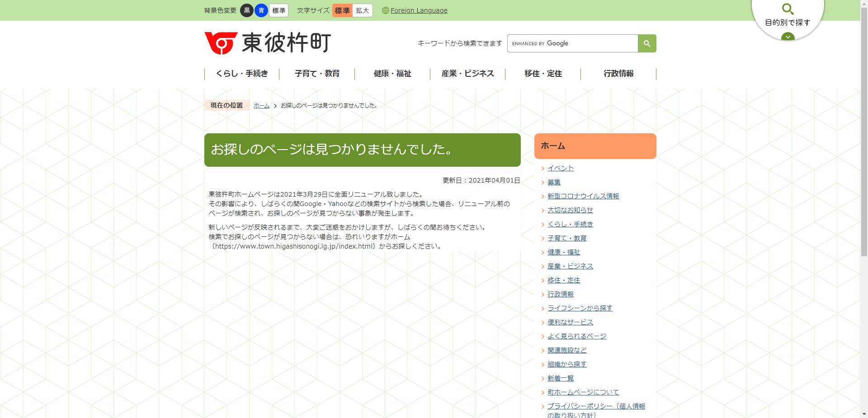The image size is (868, 418).
Task: Enable the 黒 black background color option
Action: [246, 10]
